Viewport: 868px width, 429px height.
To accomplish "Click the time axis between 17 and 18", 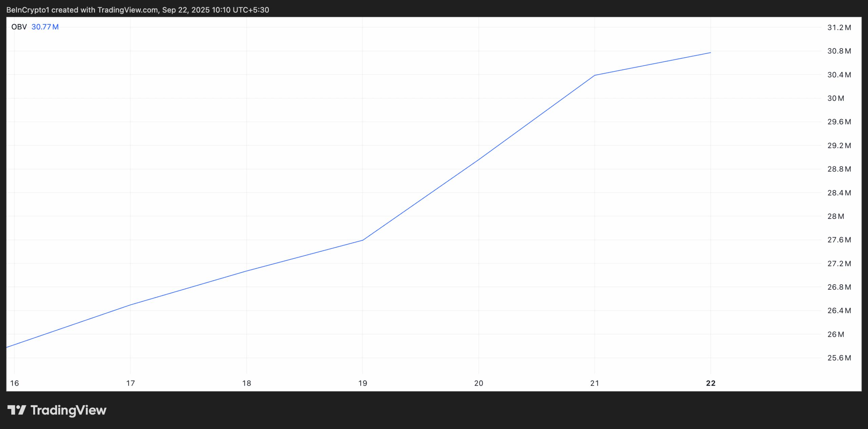I will pos(188,384).
